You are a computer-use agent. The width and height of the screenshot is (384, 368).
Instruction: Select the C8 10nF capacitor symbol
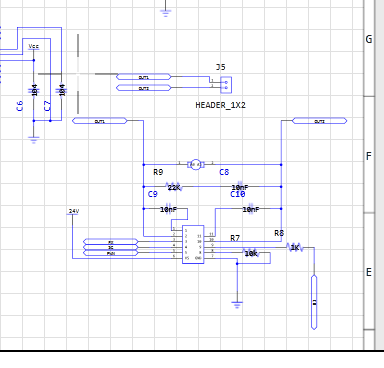[240, 187]
